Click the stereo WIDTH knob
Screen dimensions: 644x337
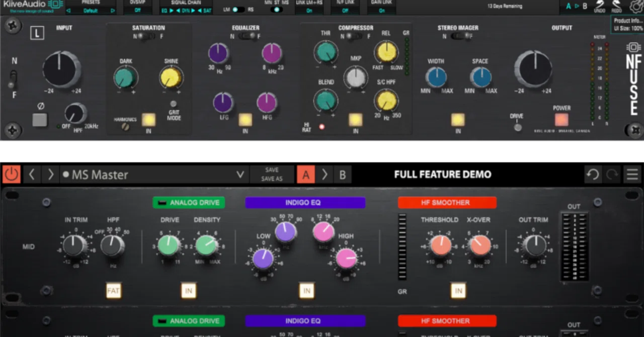tap(436, 77)
